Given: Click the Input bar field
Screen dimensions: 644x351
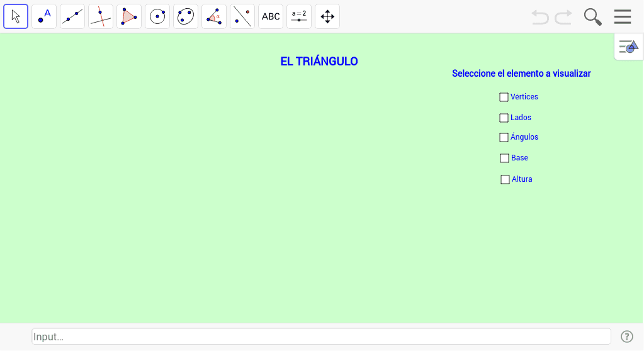Looking at the screenshot, I should [321, 337].
